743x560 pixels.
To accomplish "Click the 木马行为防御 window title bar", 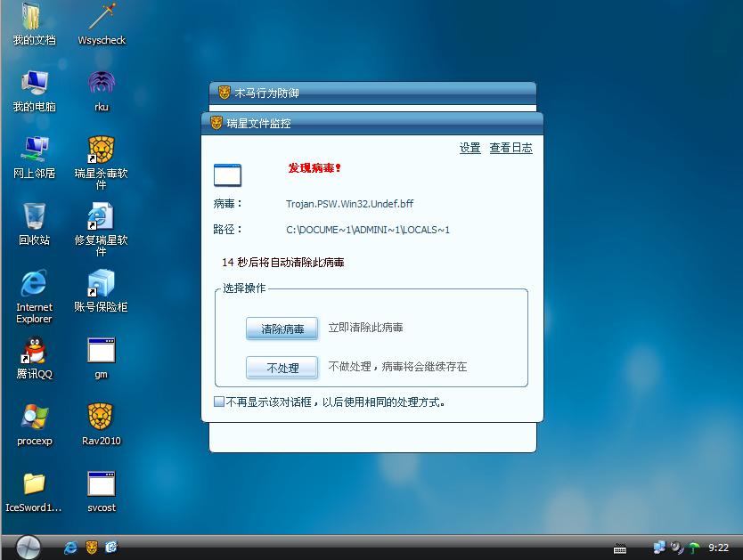I will [x=372, y=93].
